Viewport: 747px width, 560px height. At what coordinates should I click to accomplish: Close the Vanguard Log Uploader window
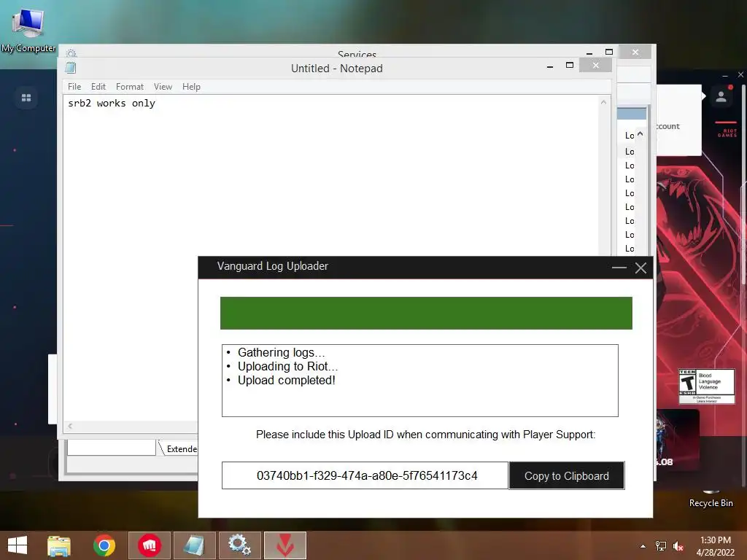tap(640, 268)
